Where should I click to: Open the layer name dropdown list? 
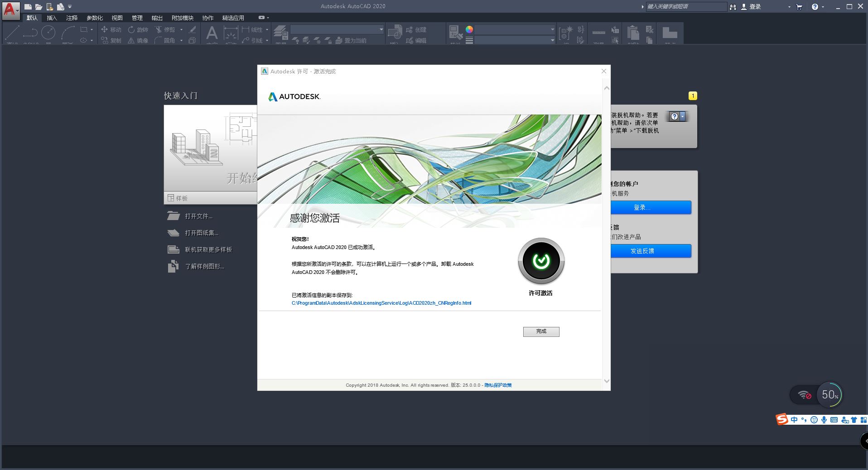pos(337,29)
